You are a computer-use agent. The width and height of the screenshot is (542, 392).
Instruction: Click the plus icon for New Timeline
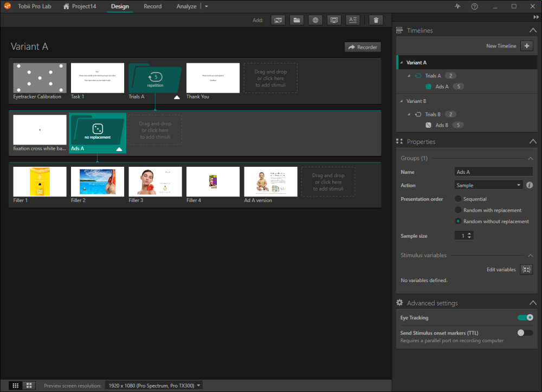click(x=526, y=46)
